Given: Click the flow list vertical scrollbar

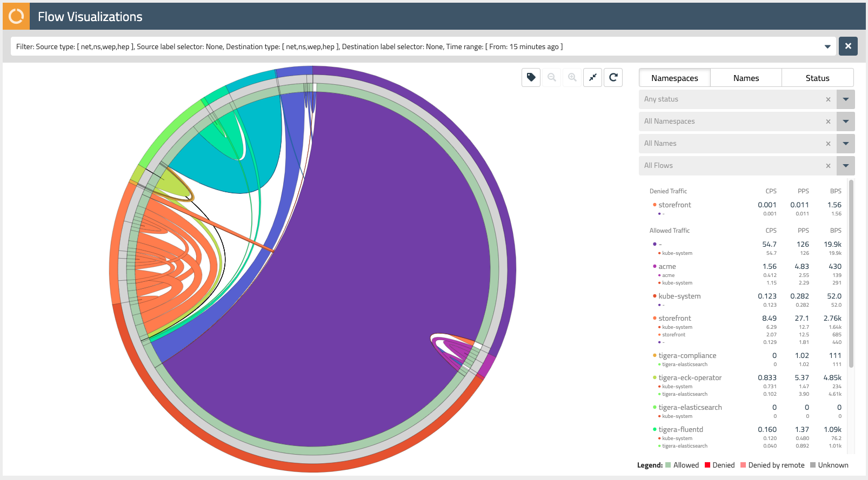Looking at the screenshot, I should (851, 273).
